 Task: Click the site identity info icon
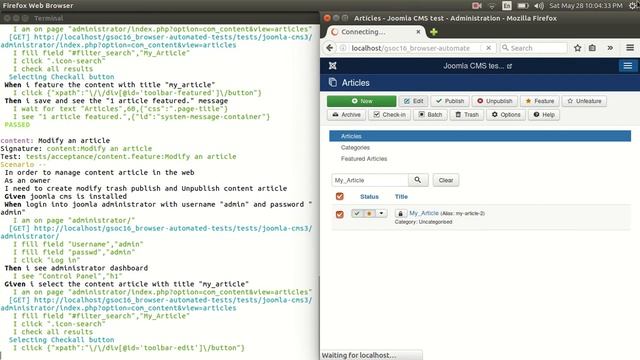(344, 48)
